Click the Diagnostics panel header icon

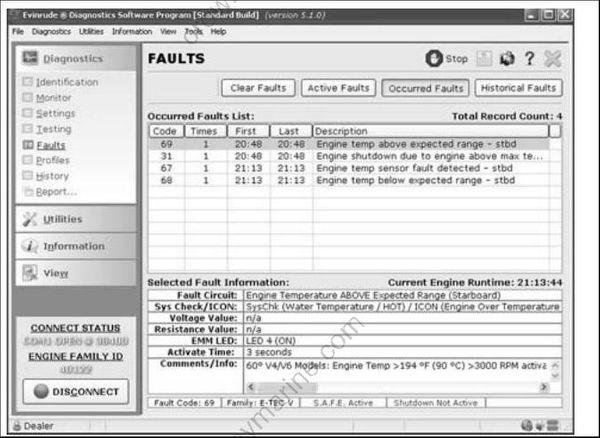click(30, 58)
